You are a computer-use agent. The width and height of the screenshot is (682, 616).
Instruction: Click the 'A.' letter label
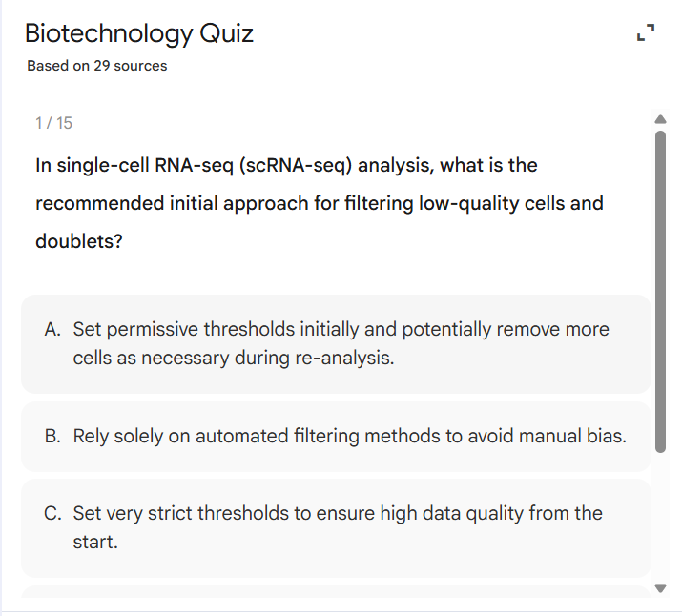pos(53,330)
